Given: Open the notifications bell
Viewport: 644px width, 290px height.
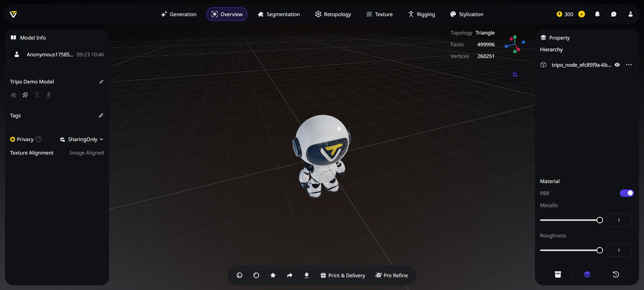Looking at the screenshot, I should (x=597, y=14).
